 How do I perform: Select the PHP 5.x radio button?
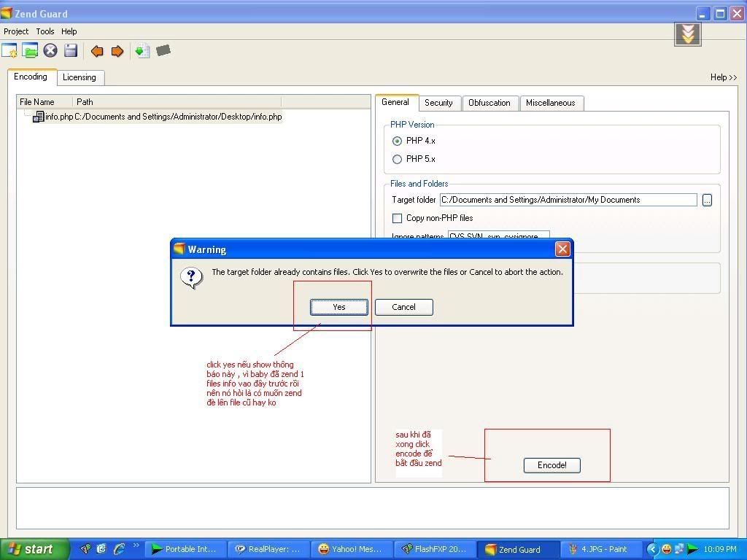pyautogui.click(x=397, y=159)
